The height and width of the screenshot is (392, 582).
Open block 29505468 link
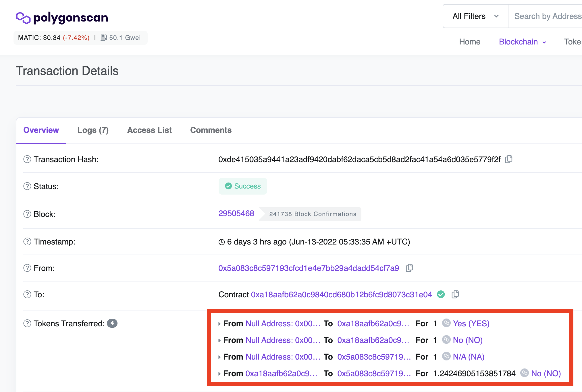(x=236, y=214)
